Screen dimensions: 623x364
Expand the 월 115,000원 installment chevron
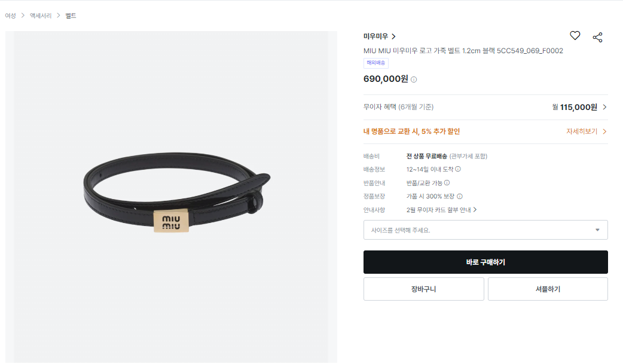(x=604, y=107)
